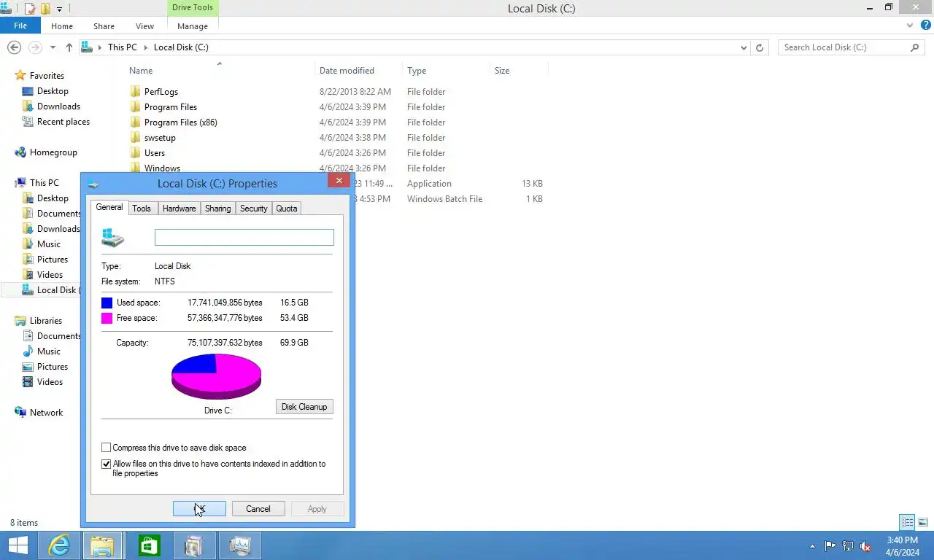Switch to the View ribbon tab

coord(144,26)
